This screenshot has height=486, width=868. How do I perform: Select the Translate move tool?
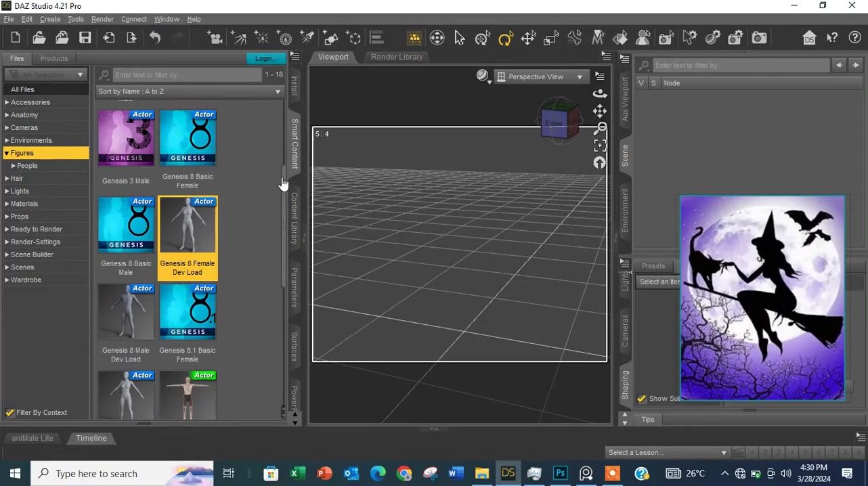pyautogui.click(x=528, y=39)
